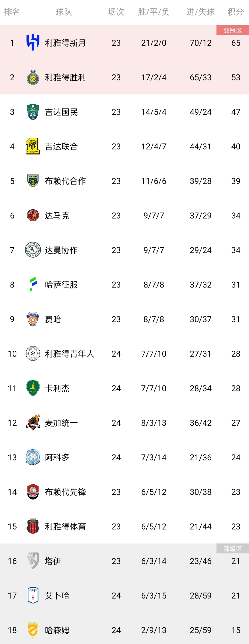Tap the 亚冠区 zone label
The height and width of the screenshot is (644, 249).
point(233,30)
